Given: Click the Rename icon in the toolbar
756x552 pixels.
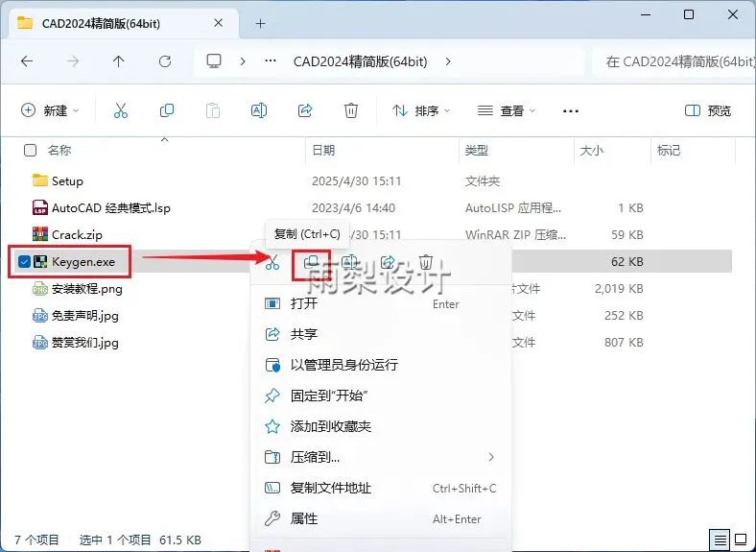Looking at the screenshot, I should click(x=259, y=110).
